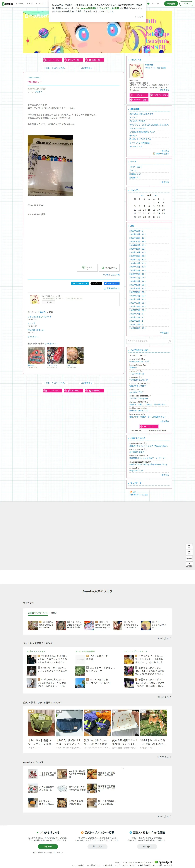Return to page top with 上に戻る

click(x=189, y=564)
